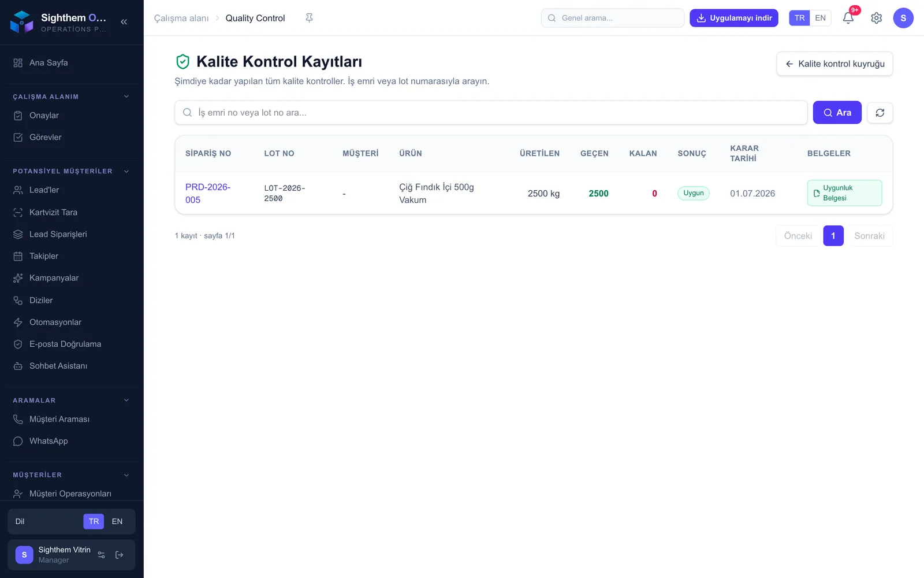Click the Sohbet Asistanı bot icon
The height and width of the screenshot is (578, 924).
coord(18,366)
